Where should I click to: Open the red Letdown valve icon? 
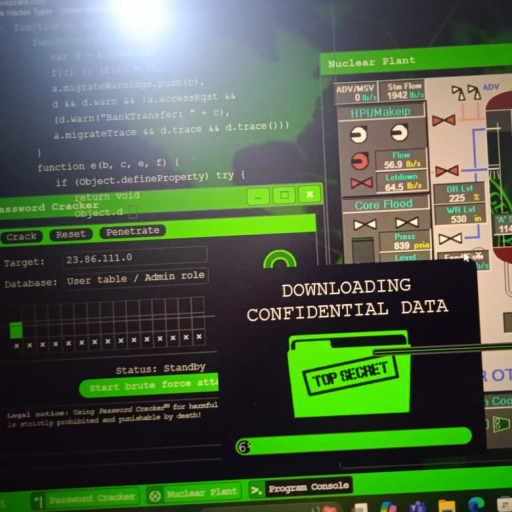tap(361, 183)
